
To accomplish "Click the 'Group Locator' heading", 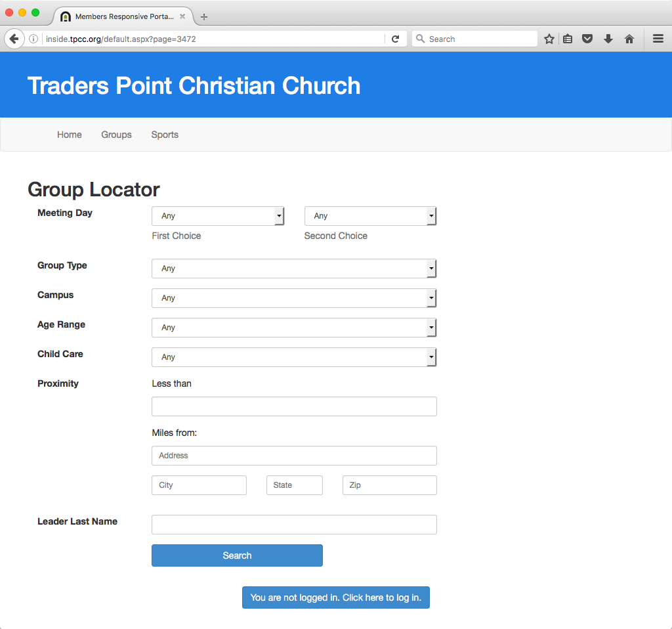I will point(93,190).
